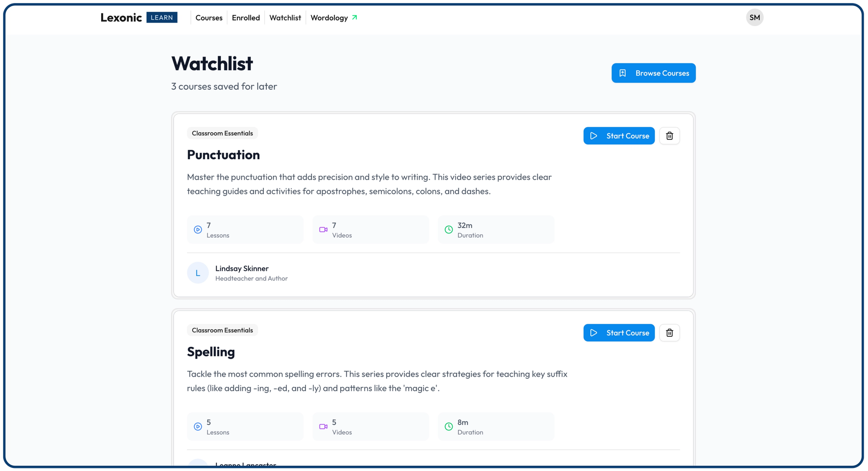Click the lessons play-circle icon on Punctuation card
Image resolution: width=868 pixels, height=471 pixels.
(197, 230)
